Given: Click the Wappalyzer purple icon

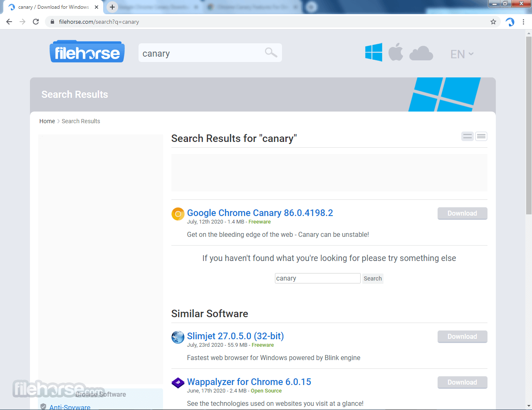Looking at the screenshot, I should (x=178, y=383).
